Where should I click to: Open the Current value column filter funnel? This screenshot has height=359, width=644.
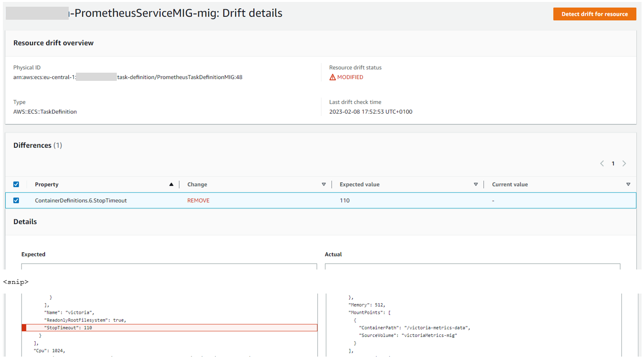click(x=628, y=184)
